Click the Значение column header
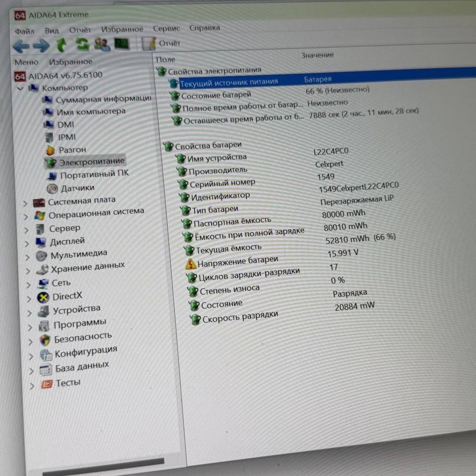The image size is (476, 476). [x=317, y=55]
